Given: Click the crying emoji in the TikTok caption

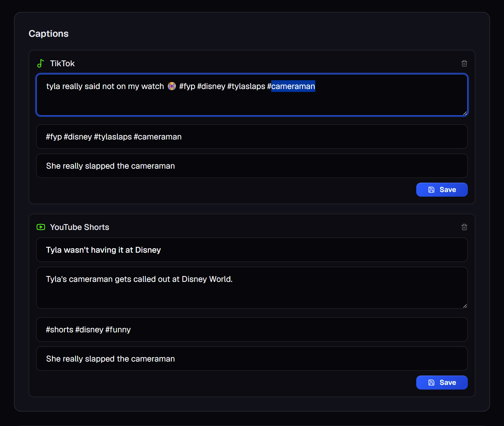Looking at the screenshot, I should point(172,86).
